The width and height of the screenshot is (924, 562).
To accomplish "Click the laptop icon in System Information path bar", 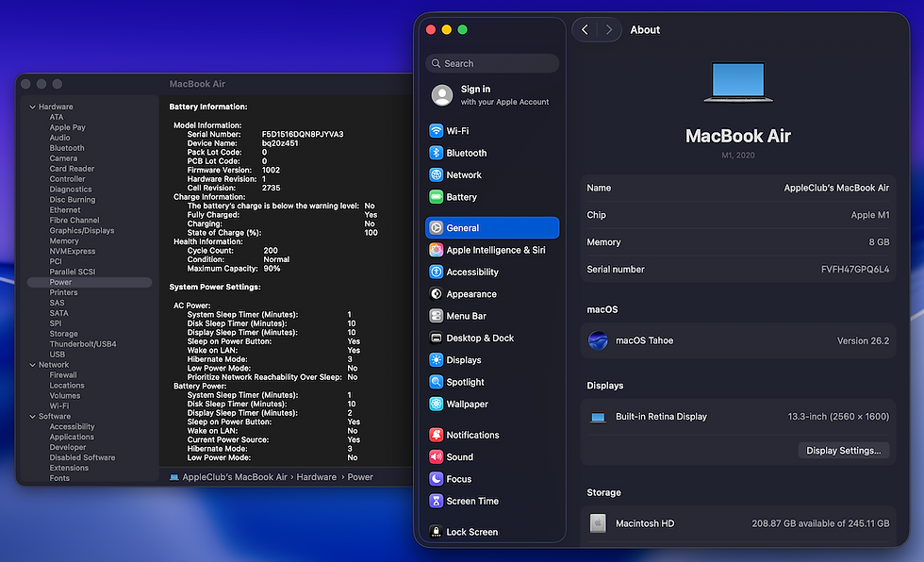I will point(173,477).
